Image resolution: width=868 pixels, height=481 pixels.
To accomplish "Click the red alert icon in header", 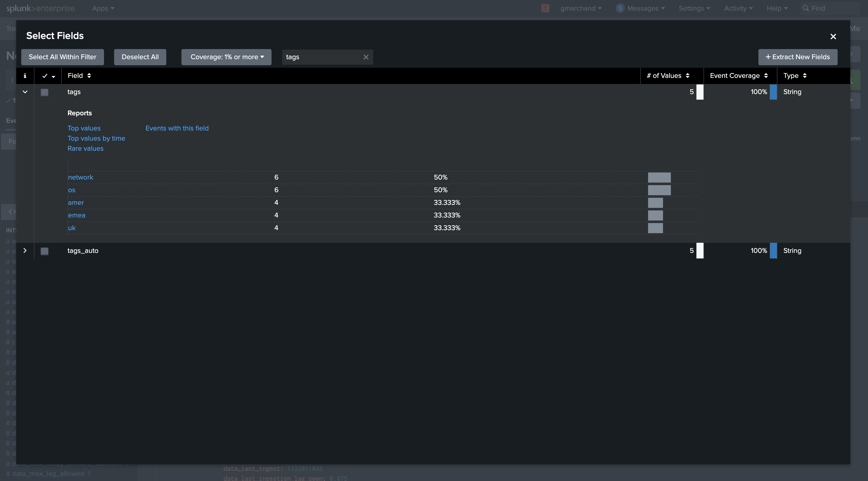I will [x=545, y=8].
